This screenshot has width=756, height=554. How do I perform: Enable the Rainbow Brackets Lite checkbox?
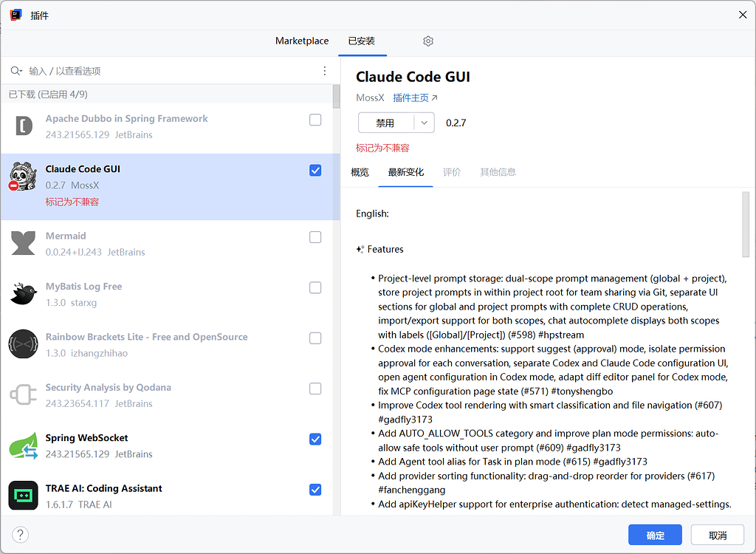coord(315,338)
